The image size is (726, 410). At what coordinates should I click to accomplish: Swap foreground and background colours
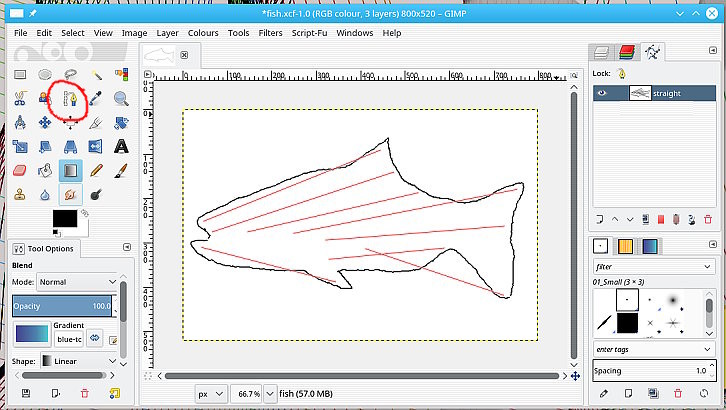pyautogui.click(x=84, y=213)
